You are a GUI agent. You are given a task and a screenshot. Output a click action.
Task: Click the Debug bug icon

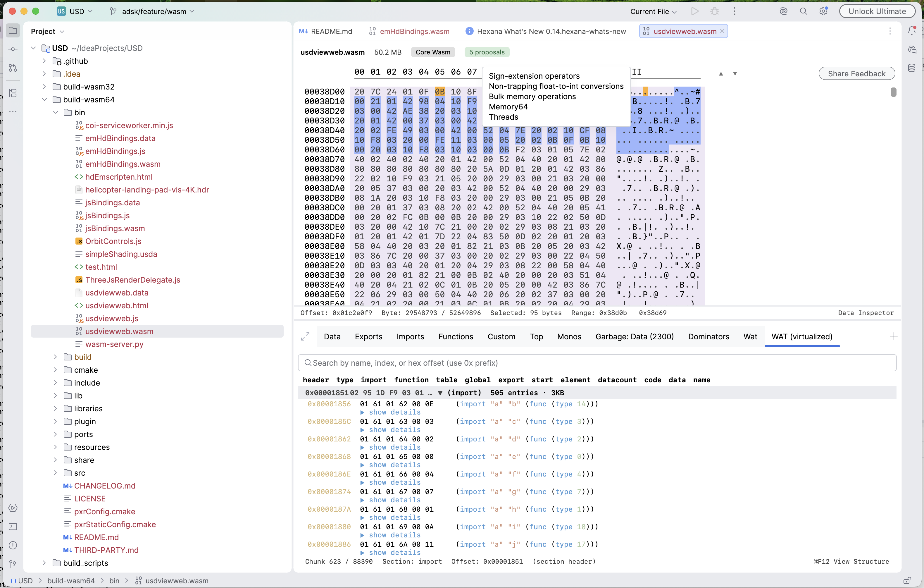point(714,11)
